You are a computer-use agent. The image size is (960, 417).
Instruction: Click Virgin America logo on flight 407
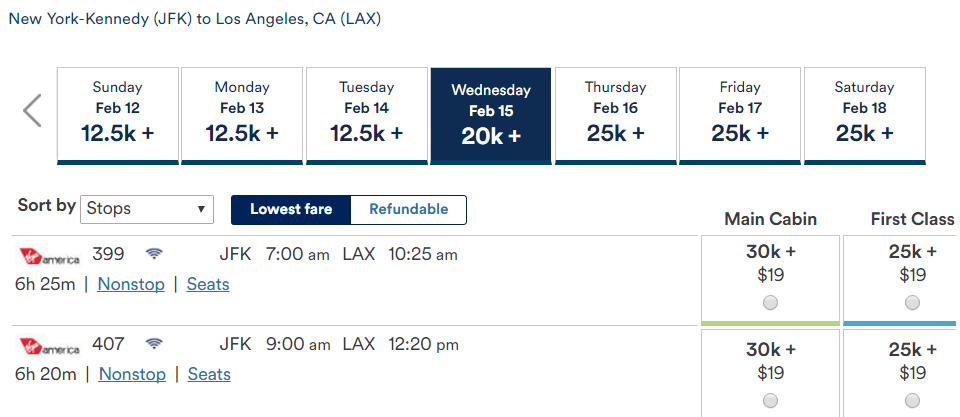50,346
